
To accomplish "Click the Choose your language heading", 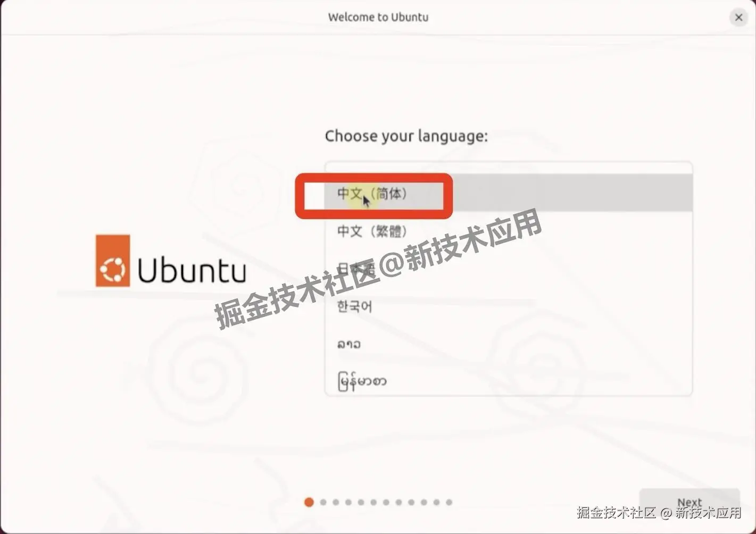I will (406, 136).
